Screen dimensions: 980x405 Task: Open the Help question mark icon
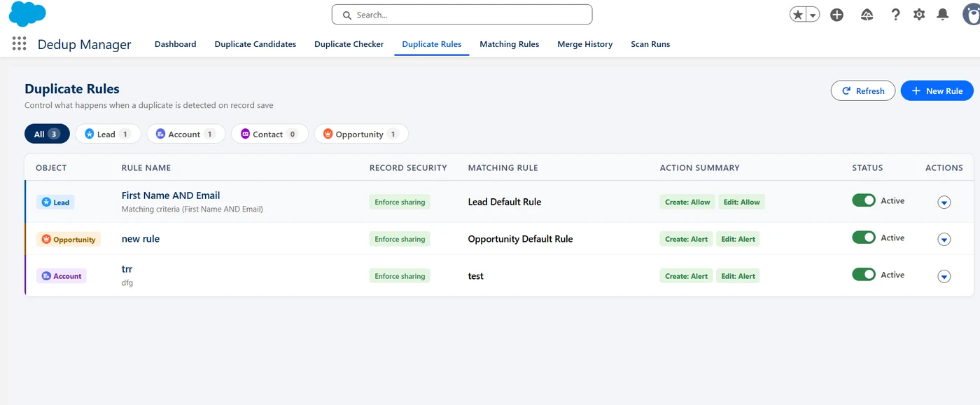(895, 15)
